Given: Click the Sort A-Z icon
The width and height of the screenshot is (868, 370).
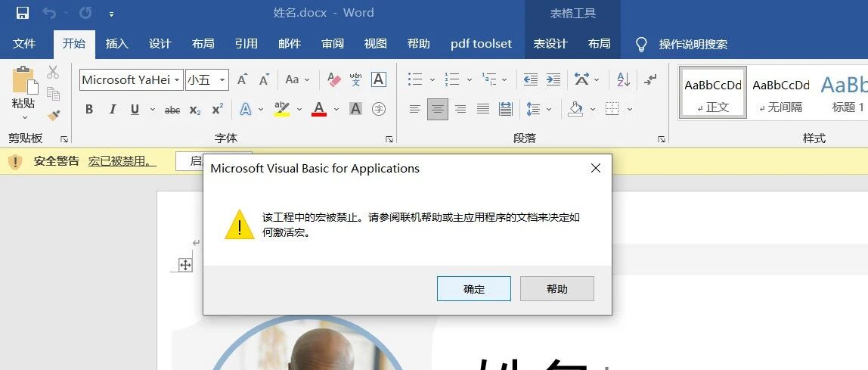Looking at the screenshot, I should pyautogui.click(x=623, y=79).
